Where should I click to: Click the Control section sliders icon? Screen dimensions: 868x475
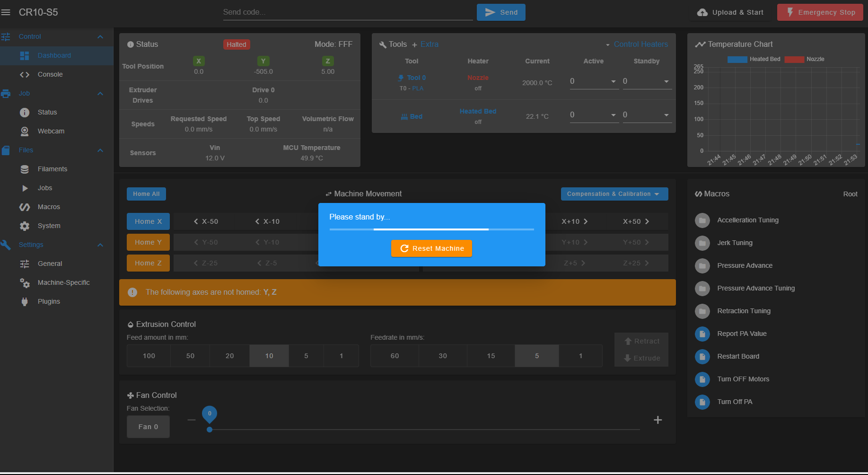(6, 36)
